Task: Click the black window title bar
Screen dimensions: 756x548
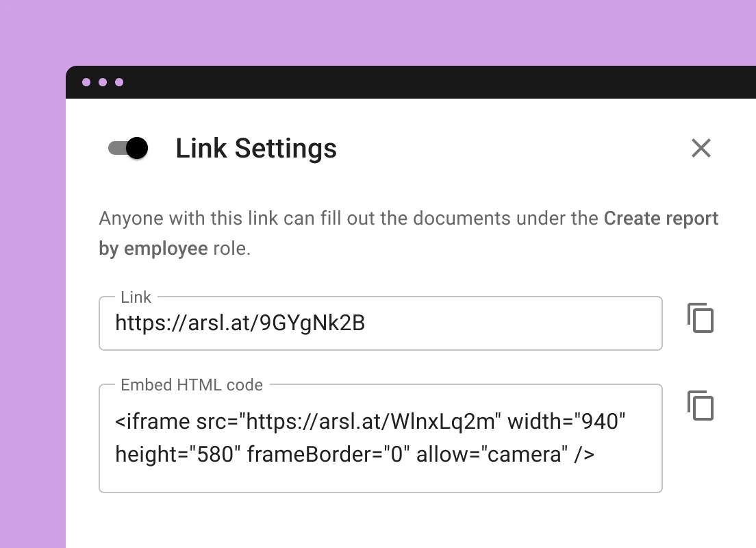Action: coord(411,82)
